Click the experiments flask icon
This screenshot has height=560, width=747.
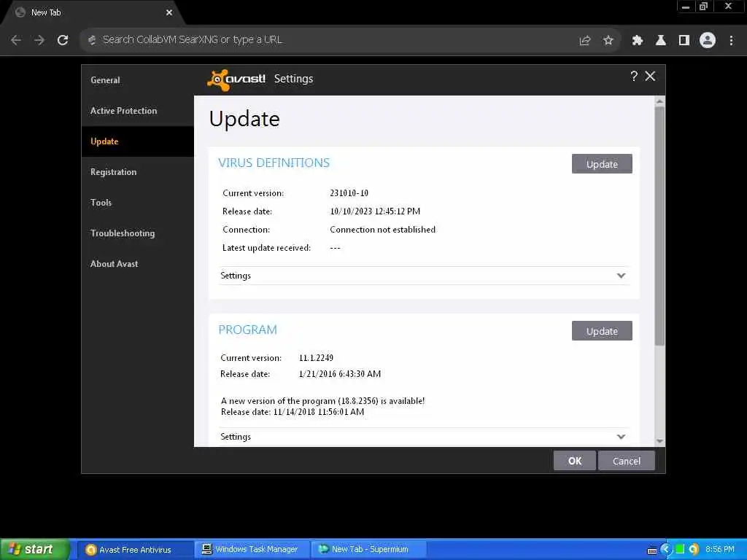(x=661, y=41)
